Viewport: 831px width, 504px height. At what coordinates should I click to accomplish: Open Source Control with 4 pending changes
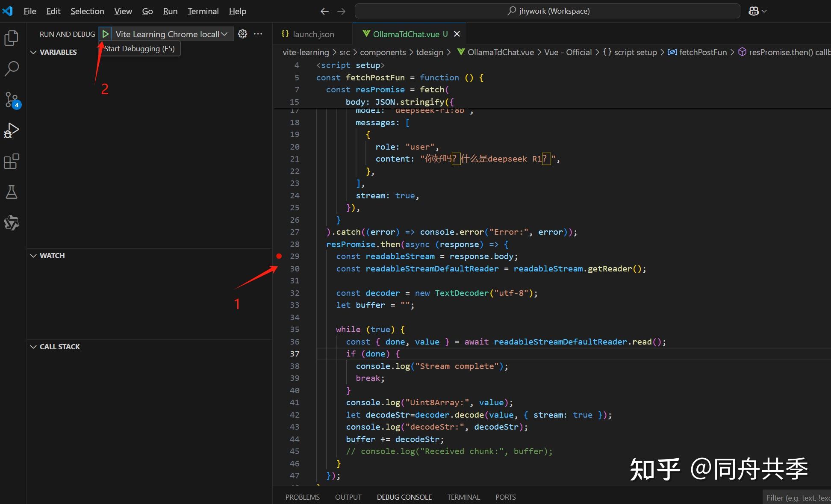[x=12, y=99]
